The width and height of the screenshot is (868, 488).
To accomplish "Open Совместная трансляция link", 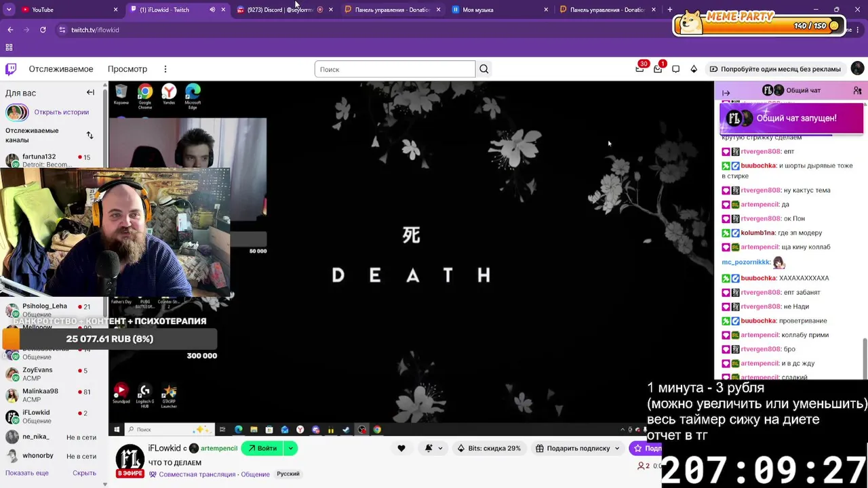I will tap(197, 474).
